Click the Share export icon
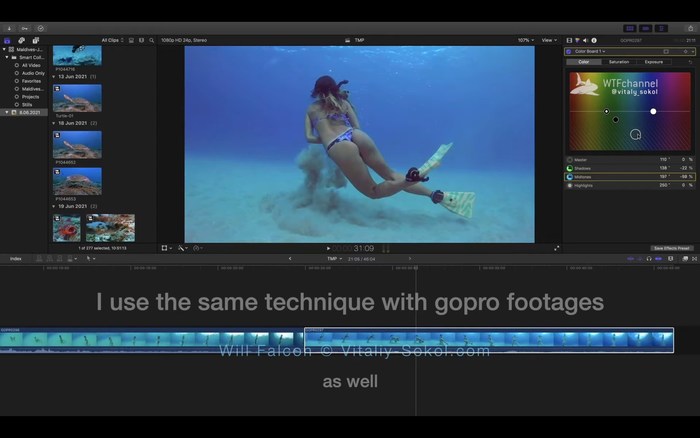Viewport: 700px width, 438px height. coord(690,28)
